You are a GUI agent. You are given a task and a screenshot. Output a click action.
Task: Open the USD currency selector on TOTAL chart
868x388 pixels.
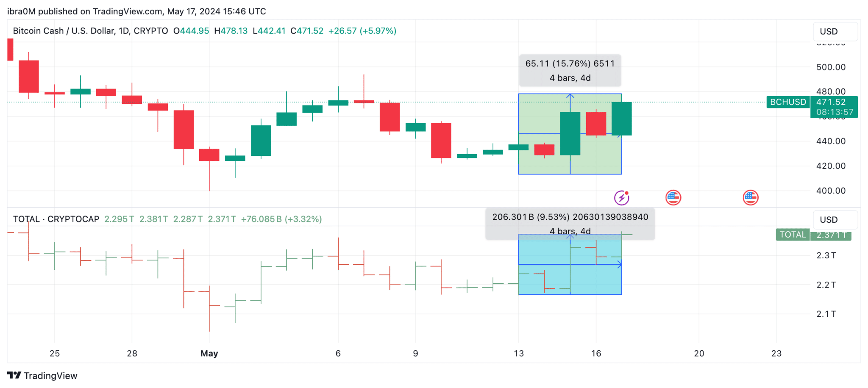pos(835,219)
